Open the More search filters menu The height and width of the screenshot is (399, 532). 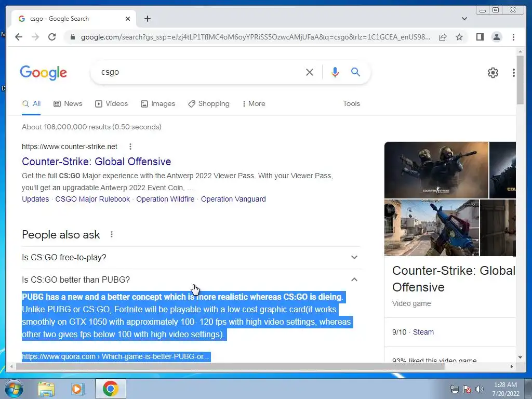click(254, 104)
